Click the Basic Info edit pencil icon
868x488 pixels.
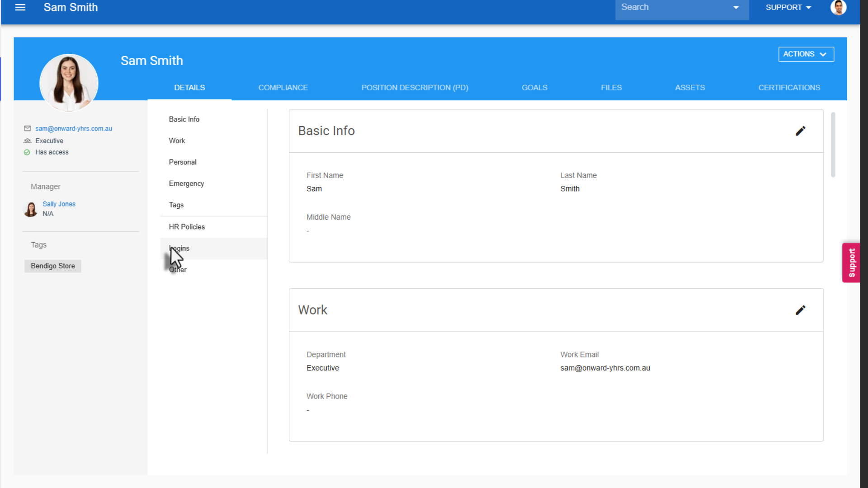[x=800, y=131]
